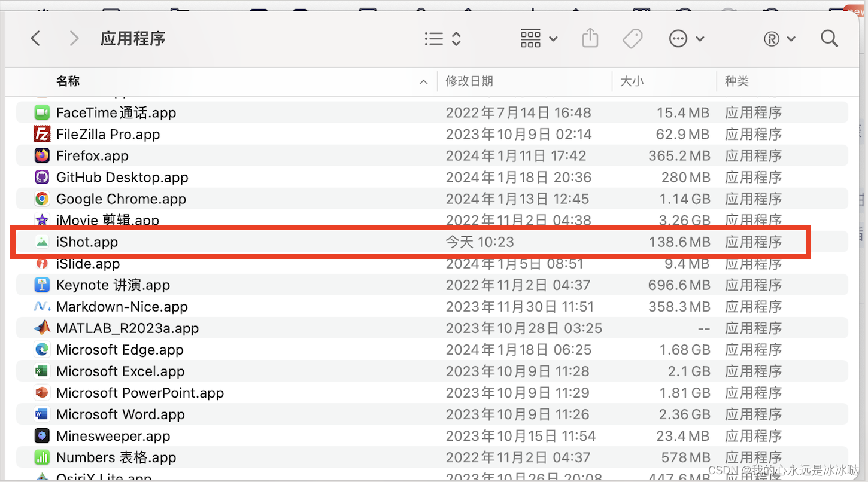Select the Microsoft PowerPoint.app icon
Image resolution: width=868 pixels, height=482 pixels.
pyautogui.click(x=41, y=392)
